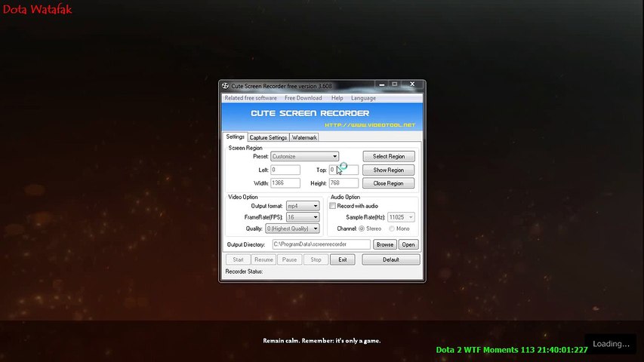Viewport: 644px width, 362px height.
Task: Open the Language menu
Action: point(363,98)
